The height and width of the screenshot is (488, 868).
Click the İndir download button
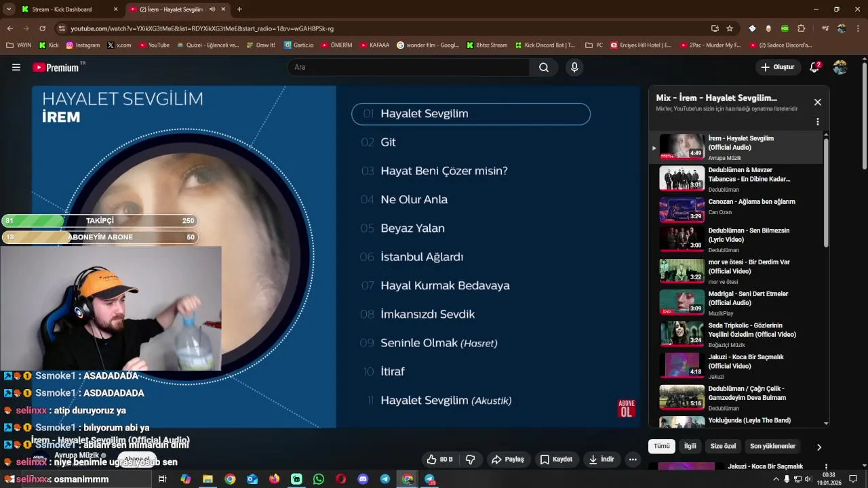click(601, 460)
